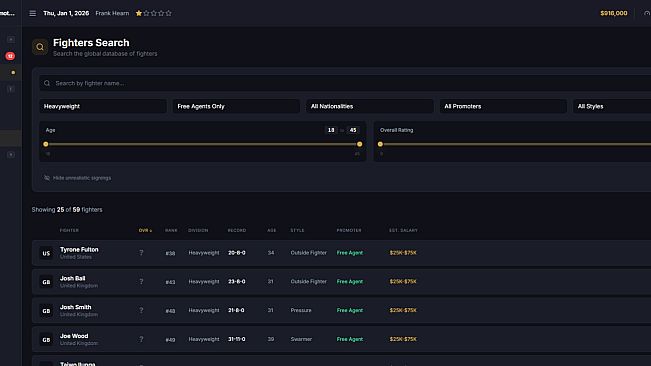651x366 pixels.
Task: Focus the Search by fighter name field
Action: [345, 83]
